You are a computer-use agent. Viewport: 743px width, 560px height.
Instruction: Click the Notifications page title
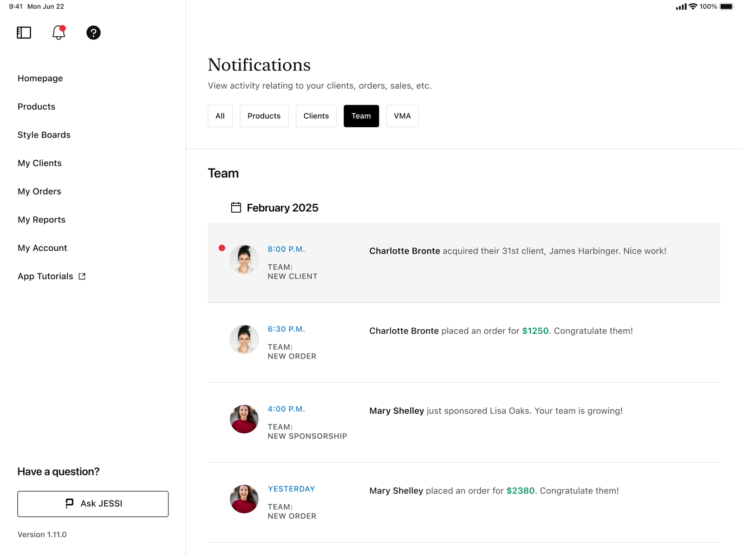click(259, 65)
